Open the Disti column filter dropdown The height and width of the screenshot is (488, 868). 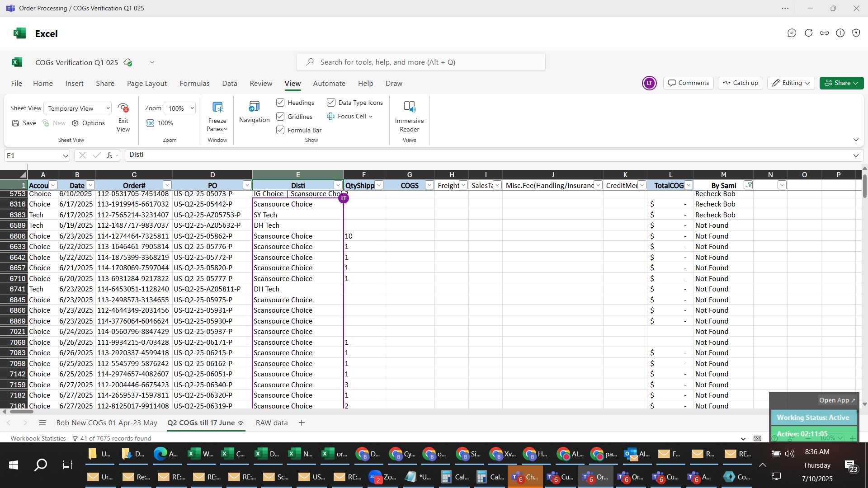click(x=338, y=185)
